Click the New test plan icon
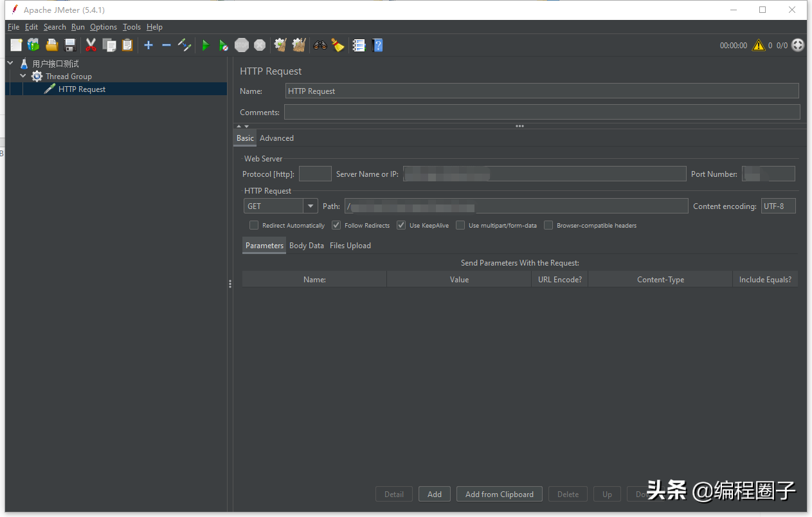Screen dimensions: 812x517 click(x=16, y=45)
